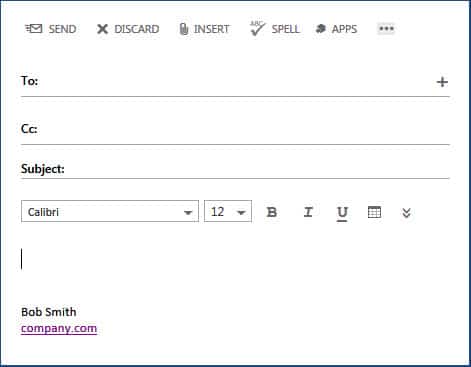Open the more actions ellipsis menu
This screenshot has width=471, height=367.
click(x=386, y=29)
